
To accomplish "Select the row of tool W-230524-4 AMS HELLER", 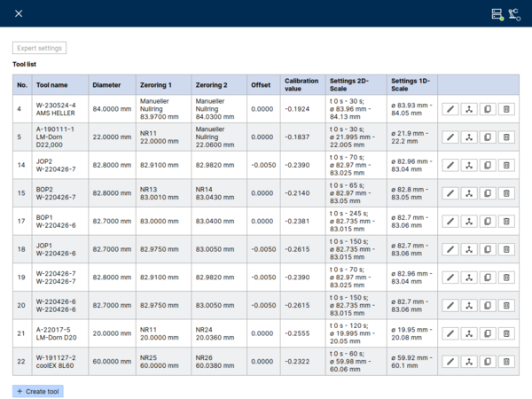I will click(x=266, y=109).
